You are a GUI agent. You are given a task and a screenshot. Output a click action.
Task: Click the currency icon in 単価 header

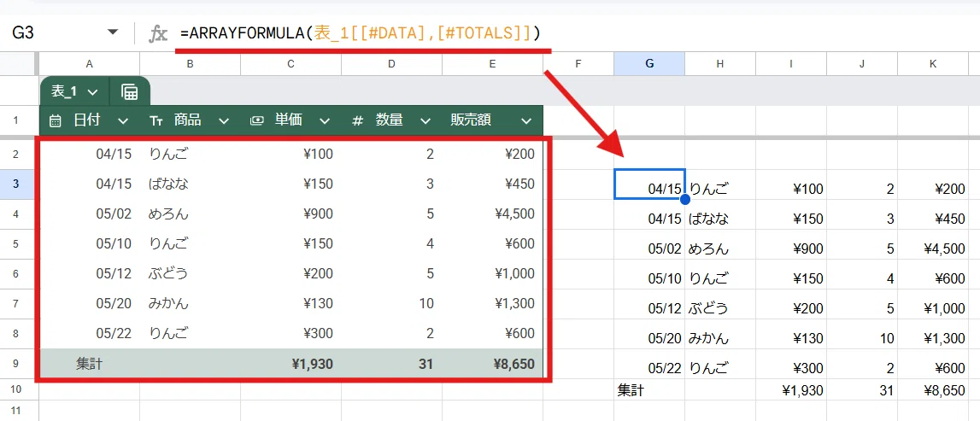tap(256, 121)
